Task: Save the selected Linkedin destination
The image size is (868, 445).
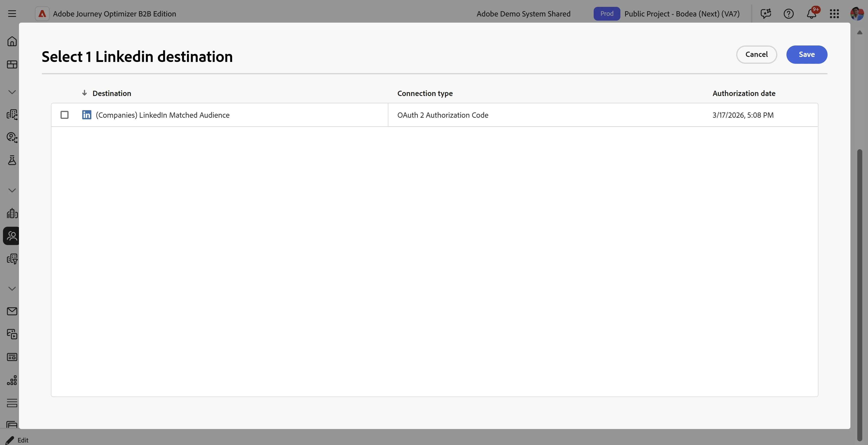Action: [x=807, y=55]
